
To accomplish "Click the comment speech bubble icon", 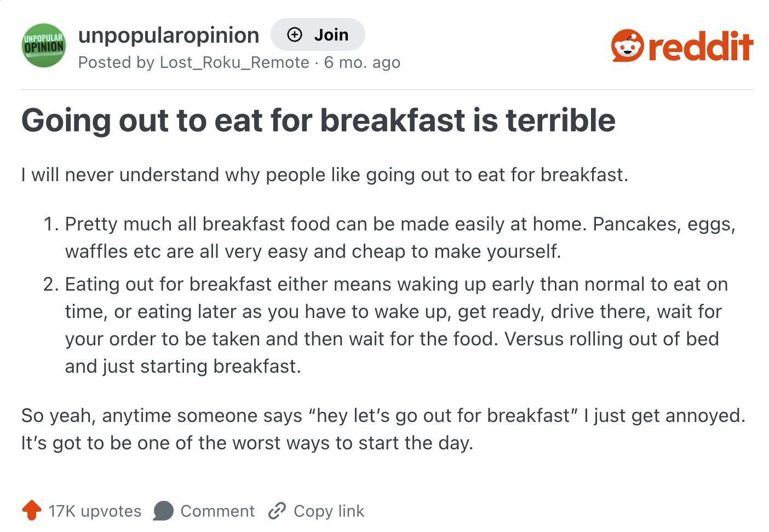I will (163, 511).
